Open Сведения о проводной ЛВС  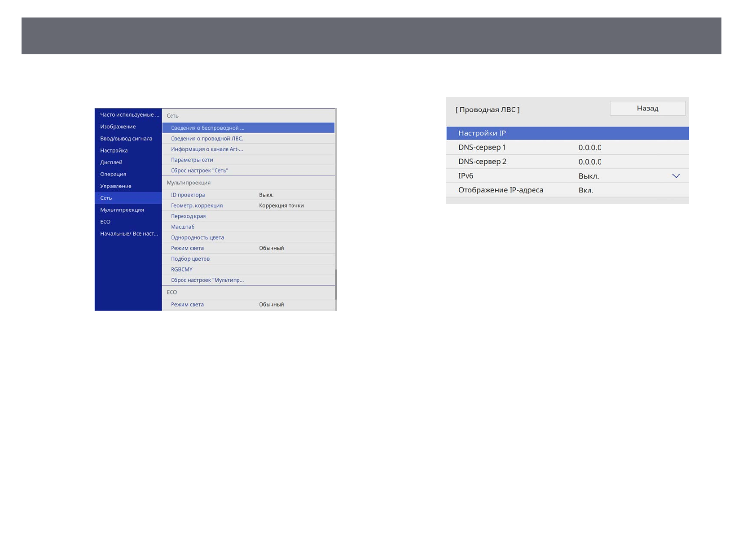point(248,139)
